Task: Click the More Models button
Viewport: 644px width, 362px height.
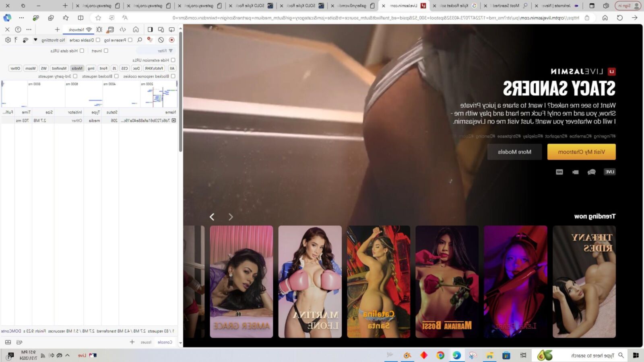Action: 514,152
